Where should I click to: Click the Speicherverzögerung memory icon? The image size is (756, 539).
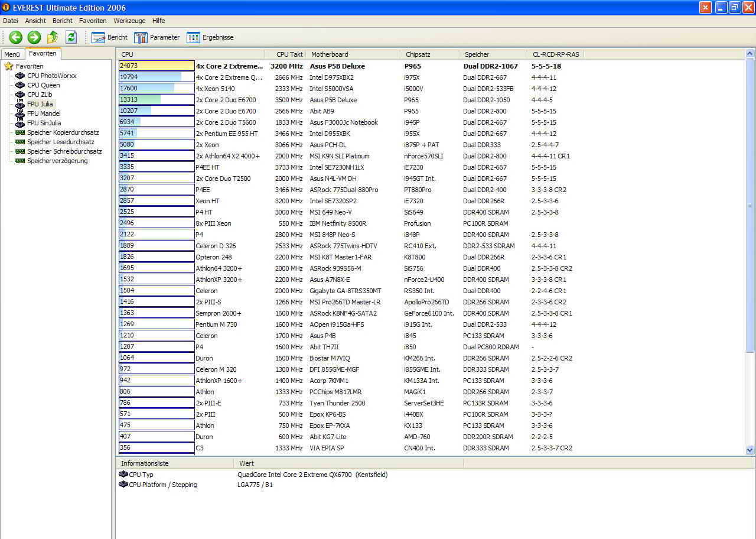20,161
